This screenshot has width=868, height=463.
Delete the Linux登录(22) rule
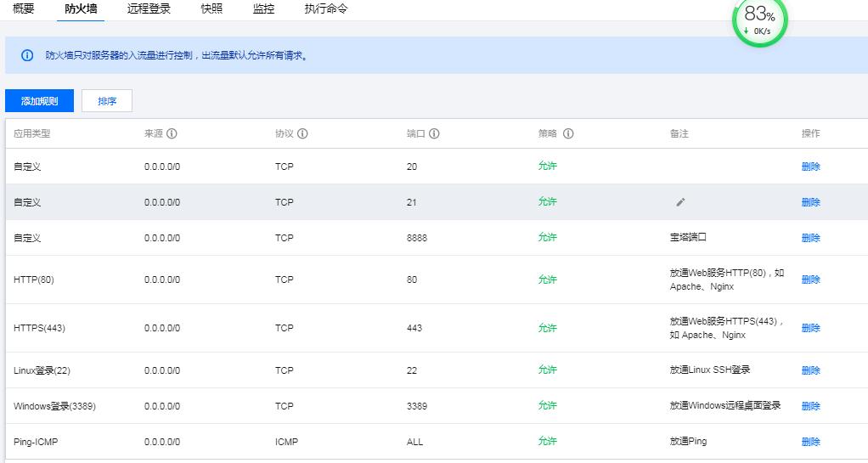(x=810, y=370)
